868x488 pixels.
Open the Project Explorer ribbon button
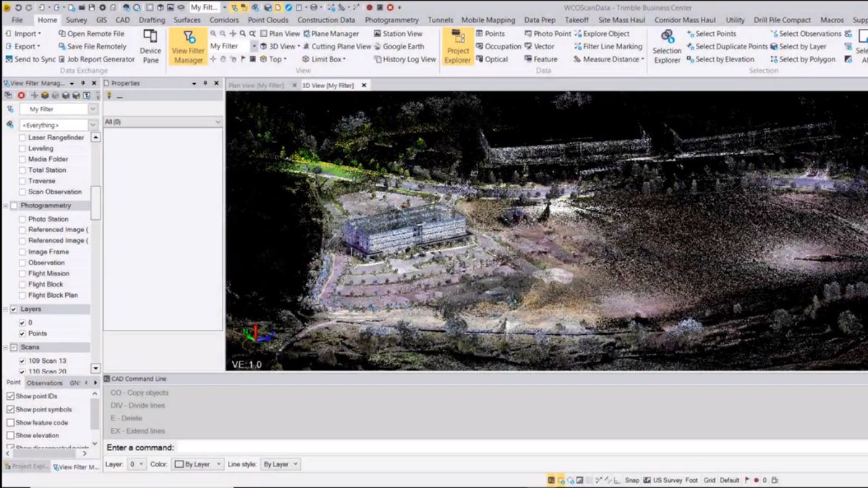coord(457,46)
